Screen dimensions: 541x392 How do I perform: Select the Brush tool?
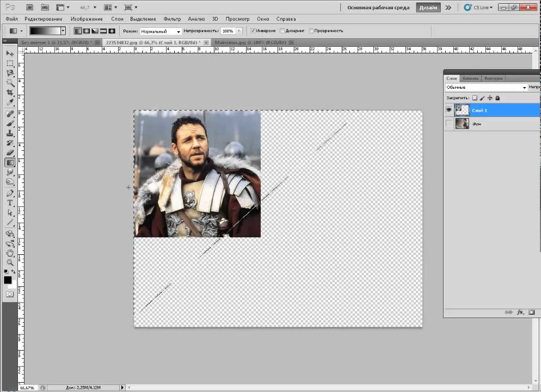click(10, 124)
